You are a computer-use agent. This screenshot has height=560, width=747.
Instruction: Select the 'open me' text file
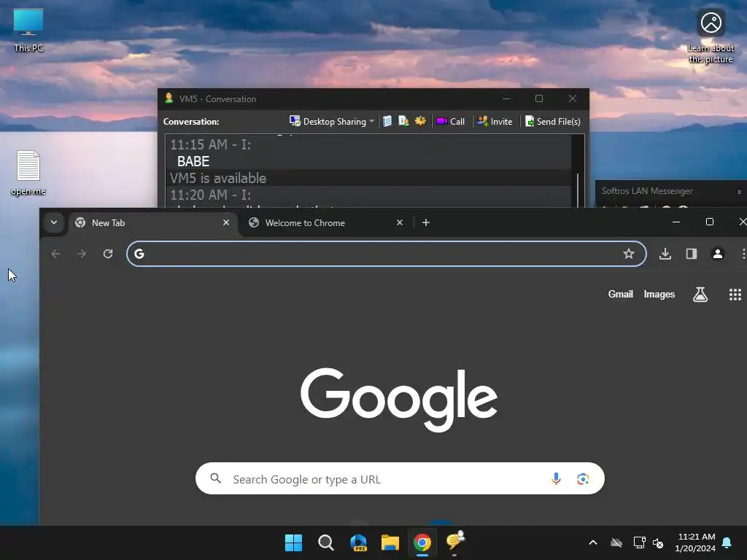(28, 173)
